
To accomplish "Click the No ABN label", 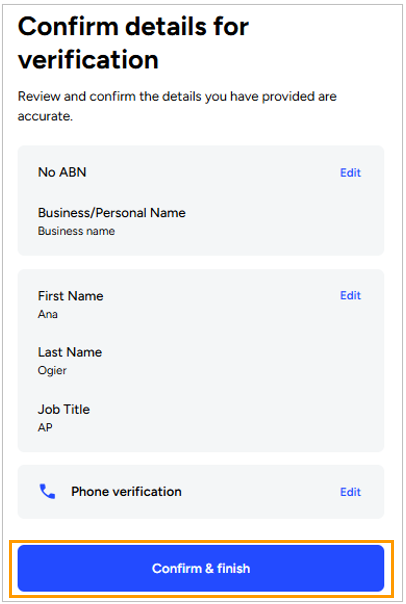I will tap(62, 172).
